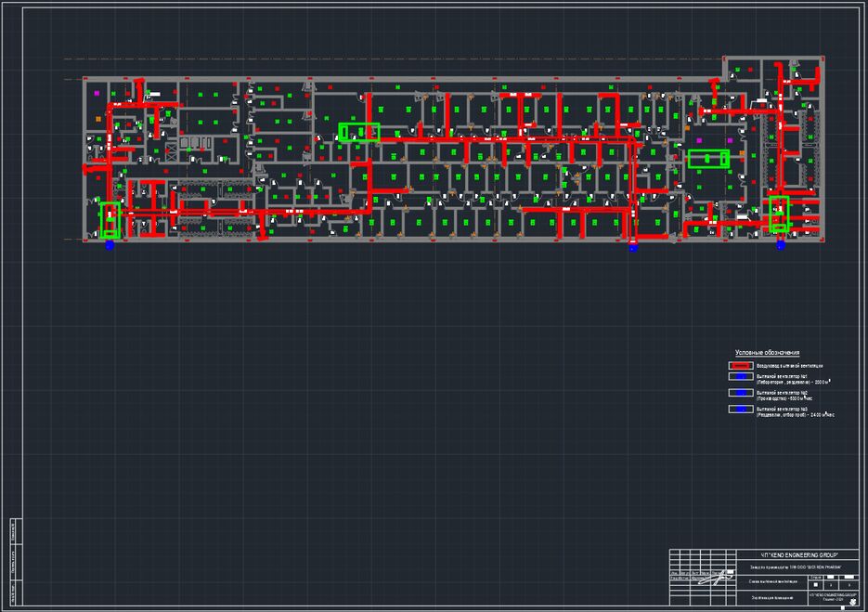Select the green unit rectangle at bottom-left corner
Screen dimensions: 868x612
coord(110,220)
